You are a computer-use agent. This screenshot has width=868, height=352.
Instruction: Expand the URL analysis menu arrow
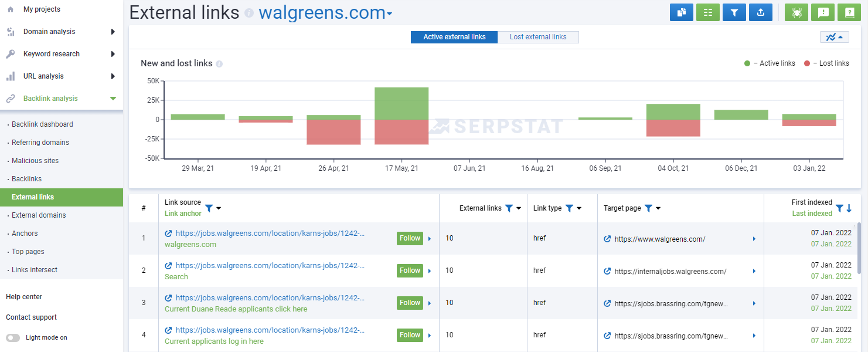click(x=113, y=76)
